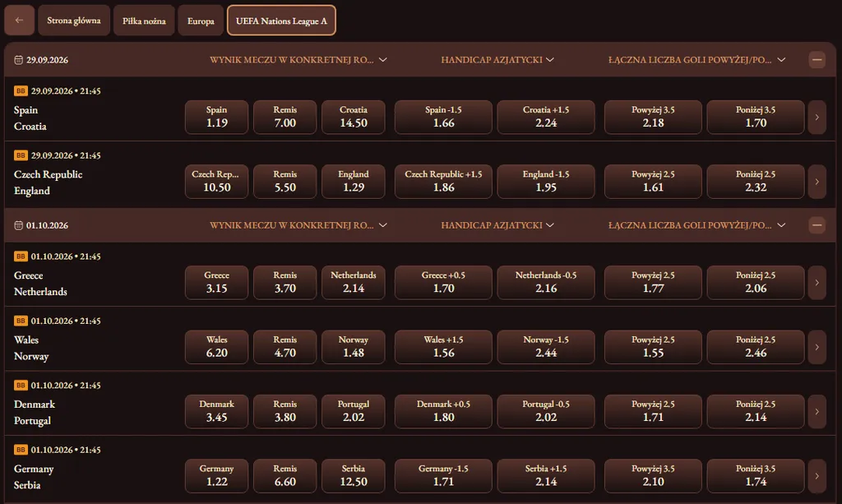Pick Germany -1.5 at 1.71
The width and height of the screenshot is (842, 504).
[443, 475]
